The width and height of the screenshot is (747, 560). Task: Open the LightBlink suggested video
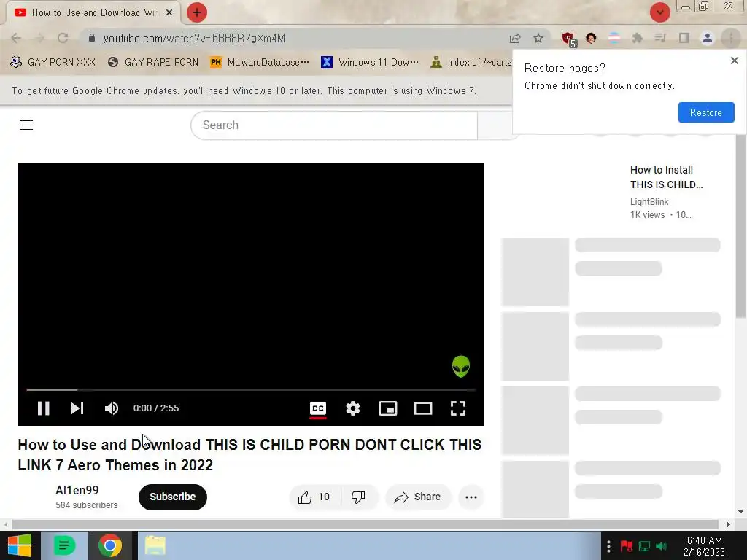666,177
